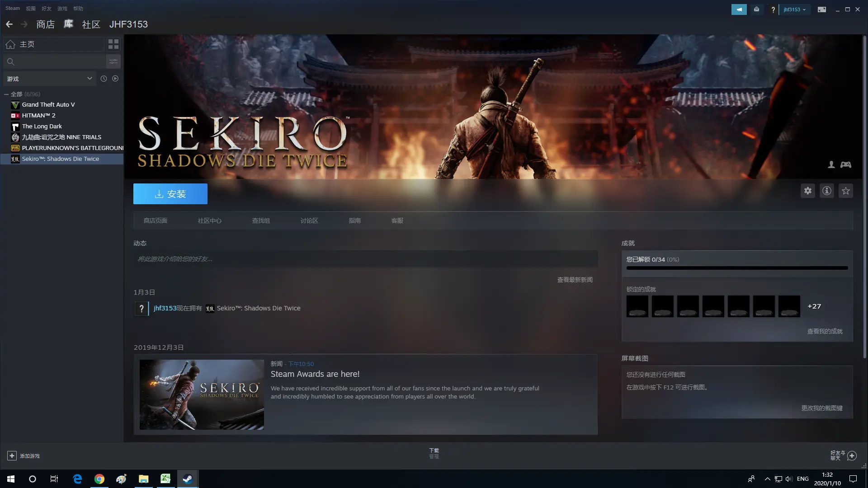868x488 pixels.
Task: Go forward with the right arrow
Action: pyautogui.click(x=24, y=24)
